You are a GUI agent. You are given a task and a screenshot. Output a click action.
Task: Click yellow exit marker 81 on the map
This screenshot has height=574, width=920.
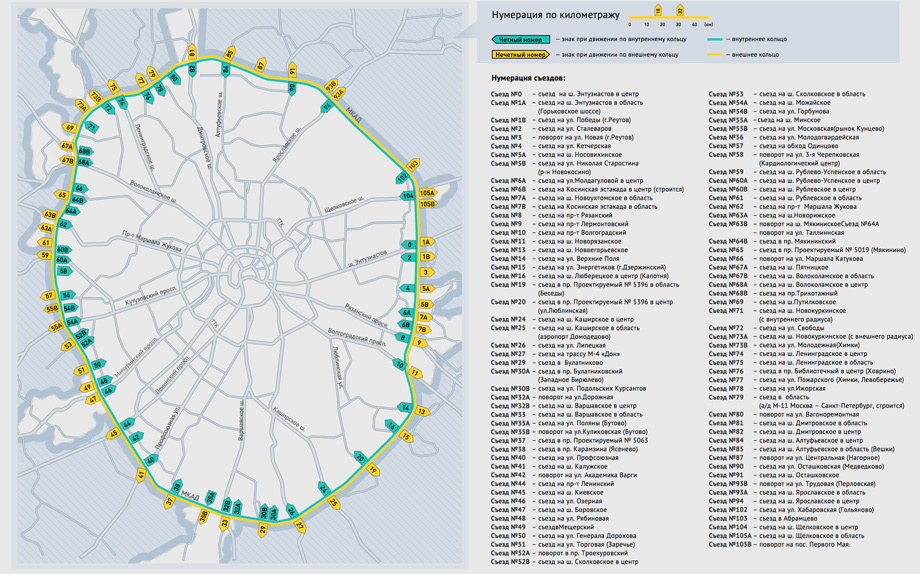[192, 52]
